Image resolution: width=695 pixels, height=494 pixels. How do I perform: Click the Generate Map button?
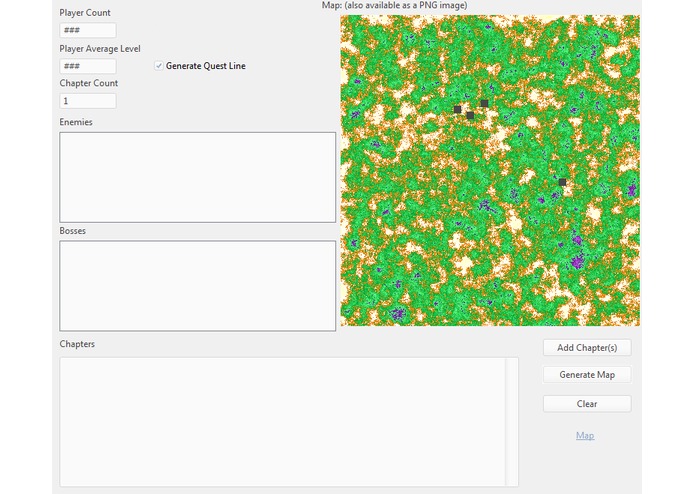[x=587, y=375]
